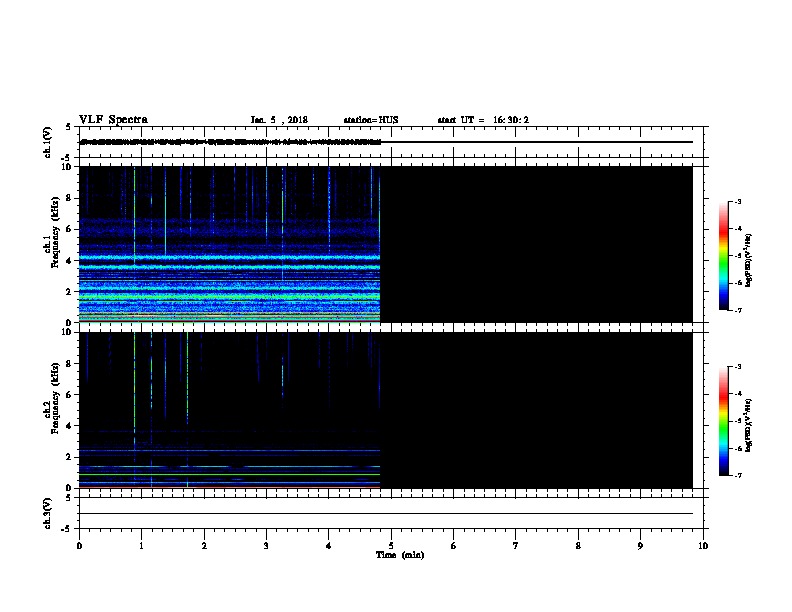Click the "-3" value on the ch.1 color bar
This screenshot has height=612, width=792.
point(737,202)
